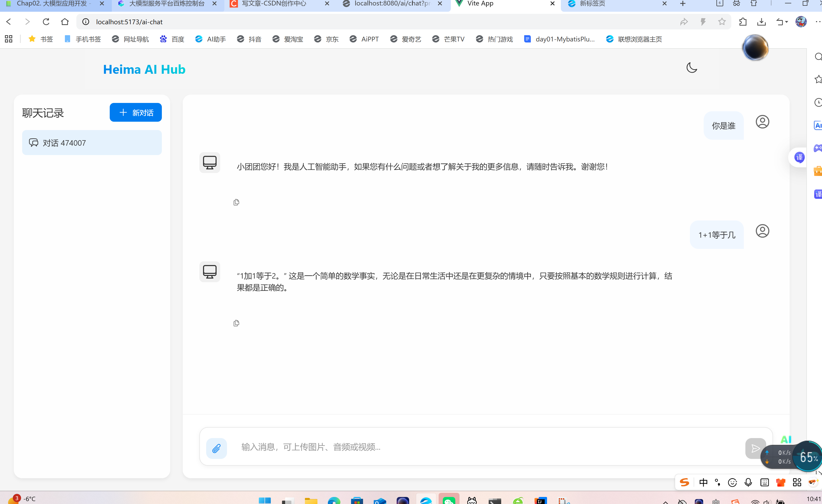Screen dimensions: 822x504
Task: Open the browser extensions puzzle icon
Action: (743, 22)
